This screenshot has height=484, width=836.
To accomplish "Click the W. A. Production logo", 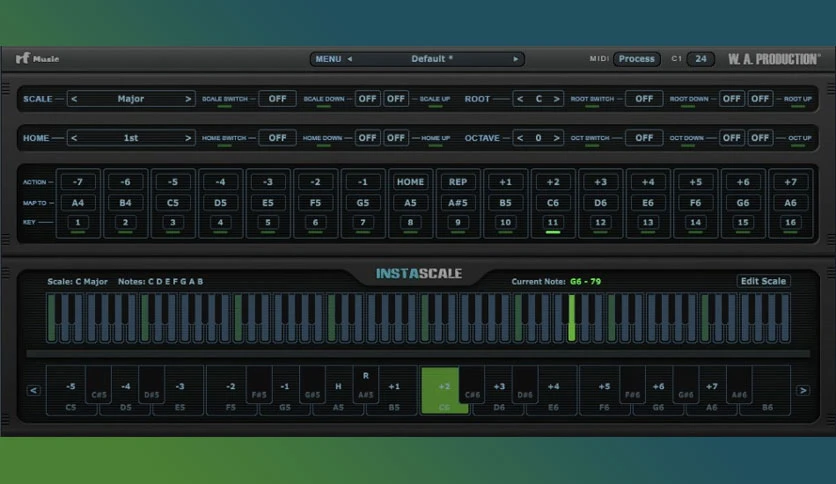I will click(774, 59).
